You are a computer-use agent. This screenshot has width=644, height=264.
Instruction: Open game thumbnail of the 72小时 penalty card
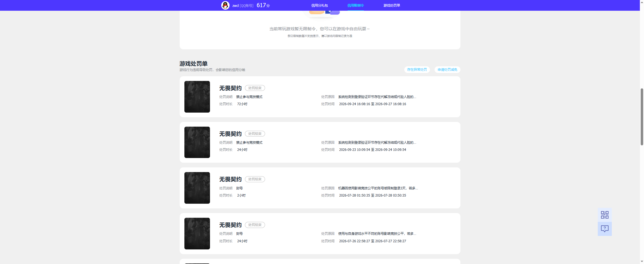pyautogui.click(x=197, y=97)
